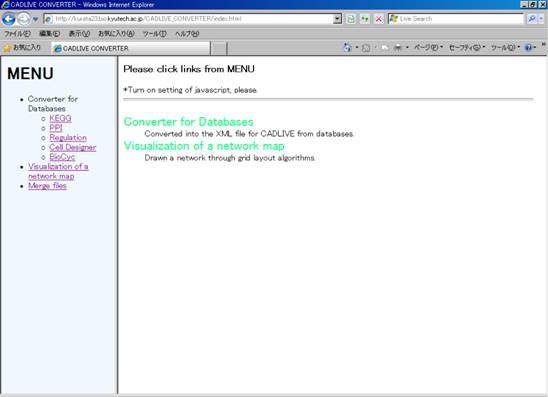The width and height of the screenshot is (548, 397).
Task: Open the Merge files link
Action: click(x=47, y=186)
